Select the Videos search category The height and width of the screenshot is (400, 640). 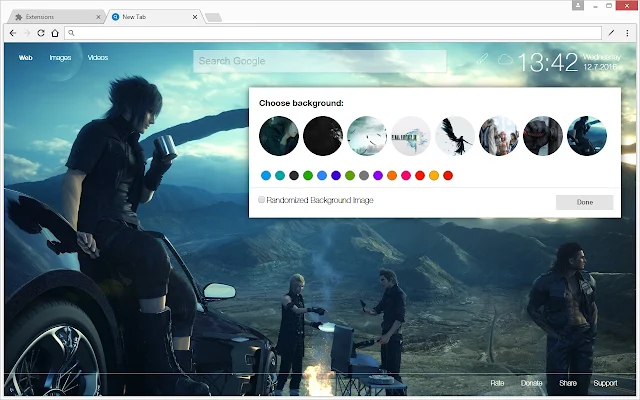pyautogui.click(x=98, y=58)
